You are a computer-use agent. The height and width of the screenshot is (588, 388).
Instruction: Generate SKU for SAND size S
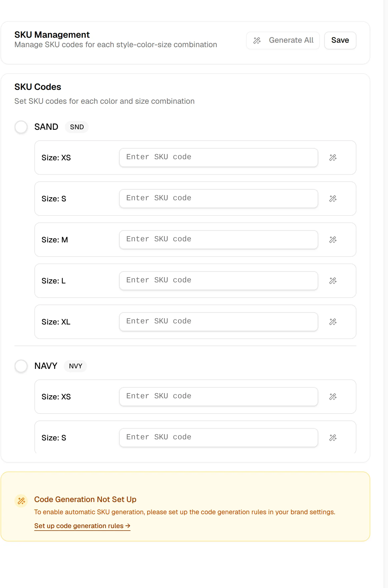(x=333, y=199)
